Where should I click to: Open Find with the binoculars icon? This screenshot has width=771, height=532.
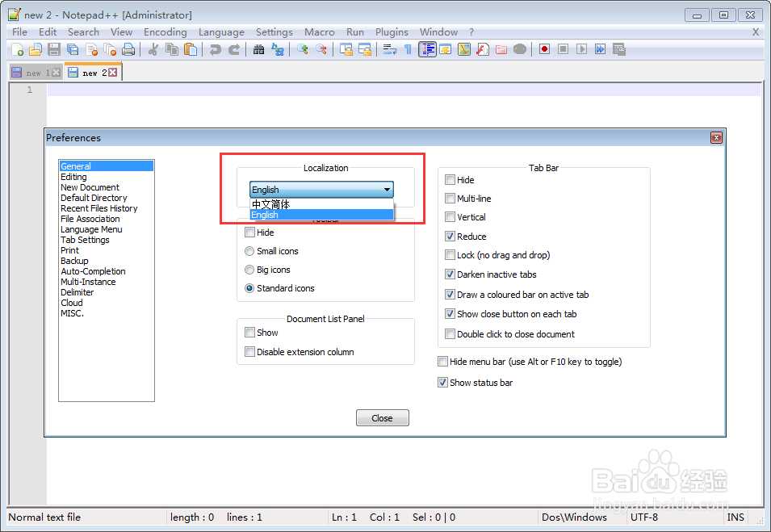click(258, 49)
